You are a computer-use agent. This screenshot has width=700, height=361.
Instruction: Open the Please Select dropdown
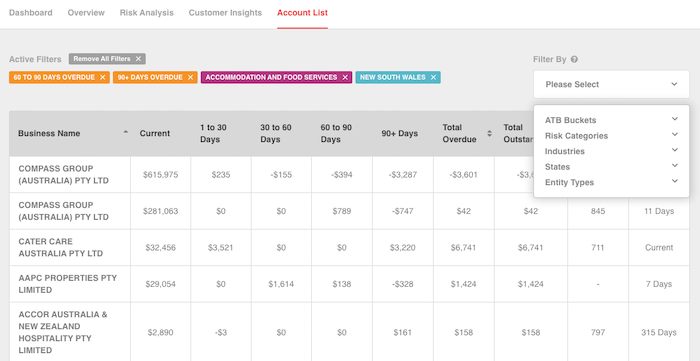point(611,84)
